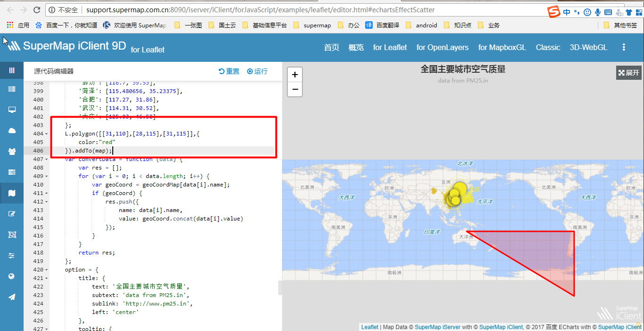Viewport: 644px width, 331px height.
Task: Open the object-group icon sidebar category
Action: click(x=12, y=234)
